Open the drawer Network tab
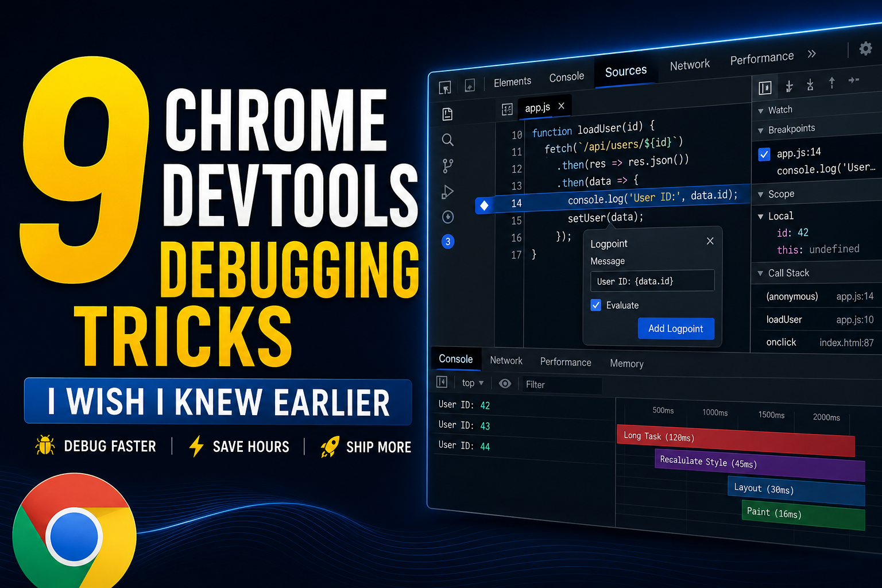 coord(506,361)
